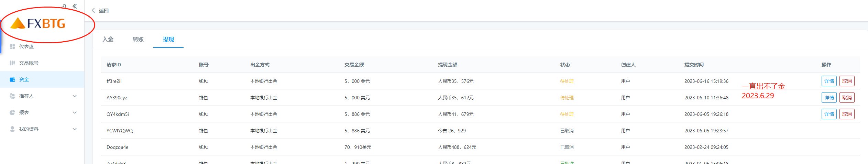Click amount 人民币35，576元
This screenshot has height=164, width=868.
(456, 81)
